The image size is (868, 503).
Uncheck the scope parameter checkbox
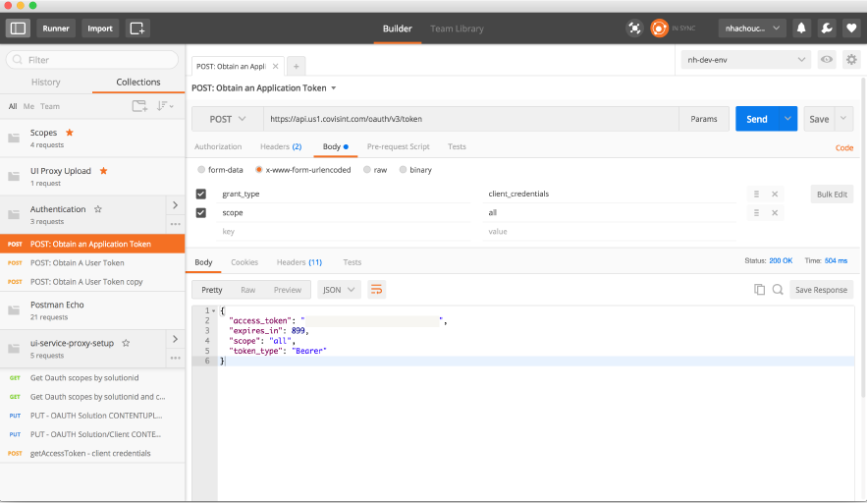click(201, 212)
